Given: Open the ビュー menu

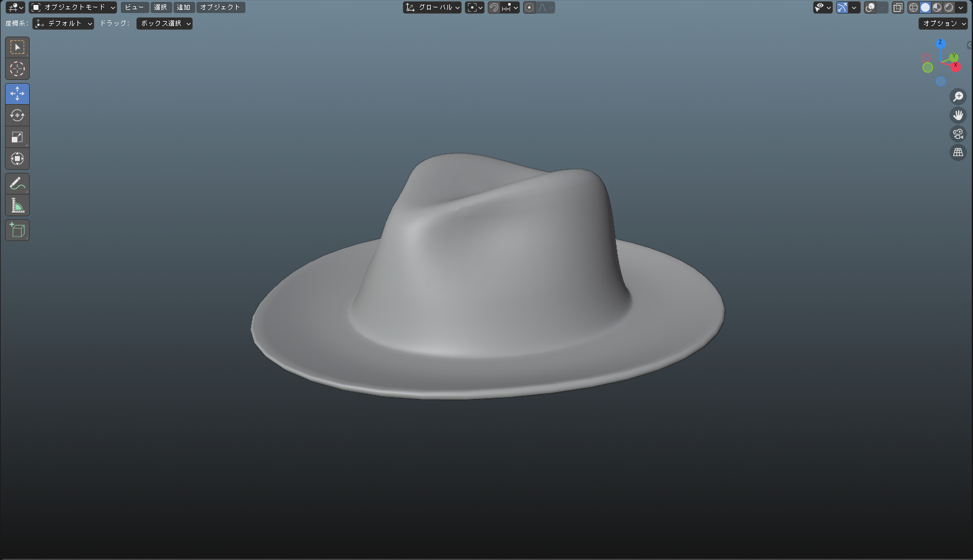Looking at the screenshot, I should pos(134,7).
